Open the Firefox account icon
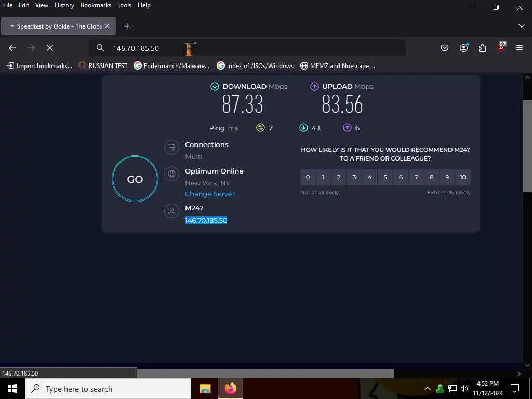Image resolution: width=532 pixels, height=399 pixels. [463, 48]
